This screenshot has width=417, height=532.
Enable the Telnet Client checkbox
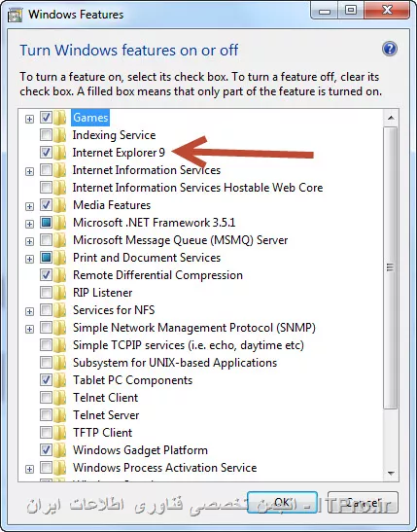point(46,398)
